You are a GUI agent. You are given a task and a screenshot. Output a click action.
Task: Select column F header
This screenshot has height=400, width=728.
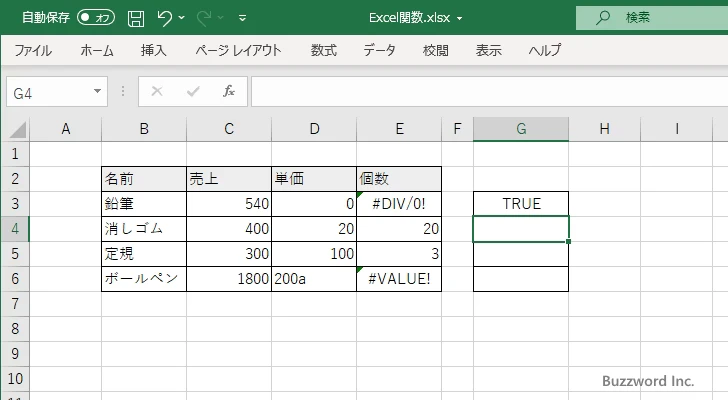coord(457,129)
